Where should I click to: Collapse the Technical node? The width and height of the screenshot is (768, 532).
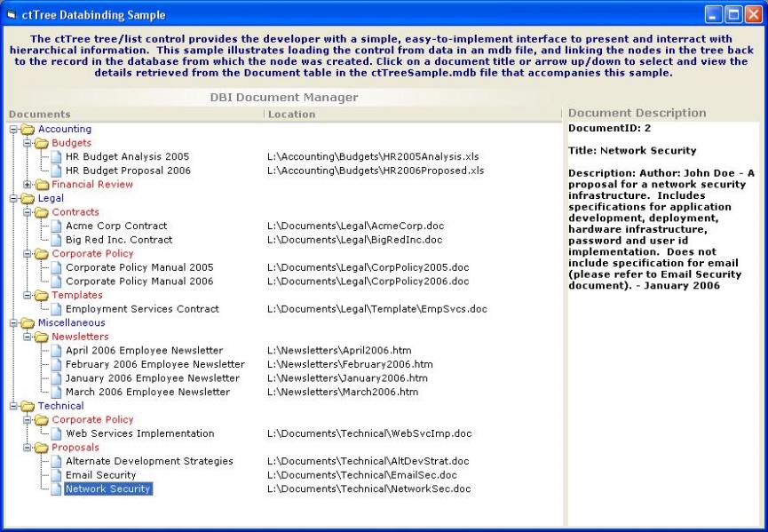tap(16, 406)
